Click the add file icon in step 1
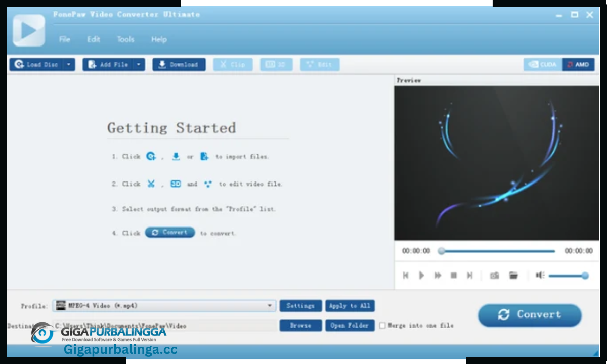Viewport: 607px width, 364px height. point(204,156)
